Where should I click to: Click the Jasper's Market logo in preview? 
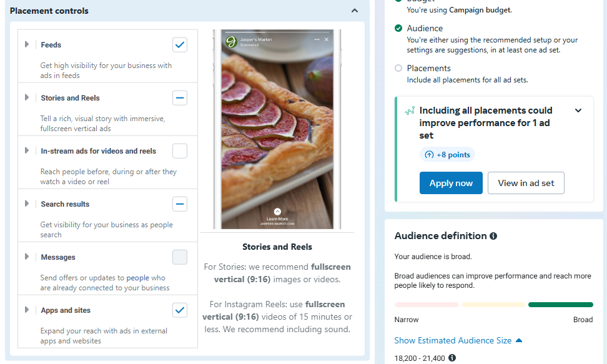point(231,41)
